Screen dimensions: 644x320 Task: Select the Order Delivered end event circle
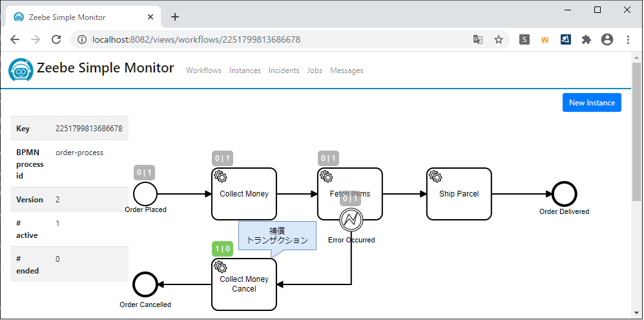click(x=565, y=194)
